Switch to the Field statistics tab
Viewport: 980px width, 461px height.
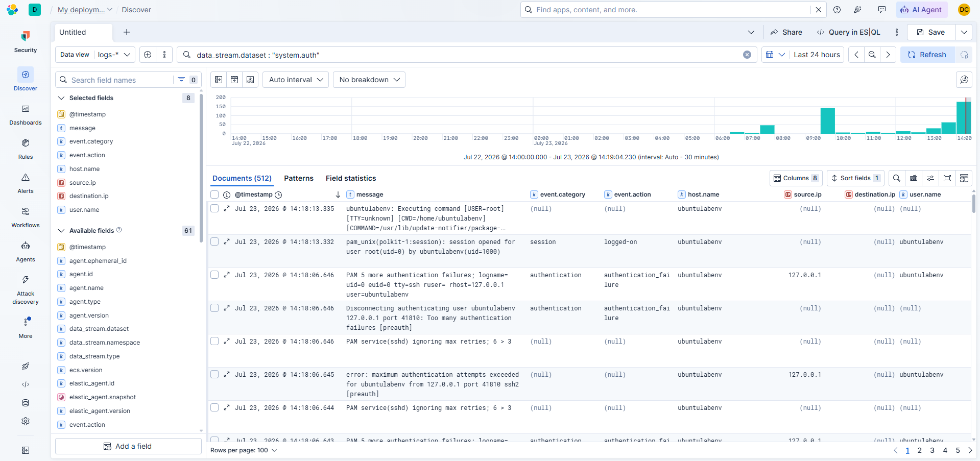351,178
